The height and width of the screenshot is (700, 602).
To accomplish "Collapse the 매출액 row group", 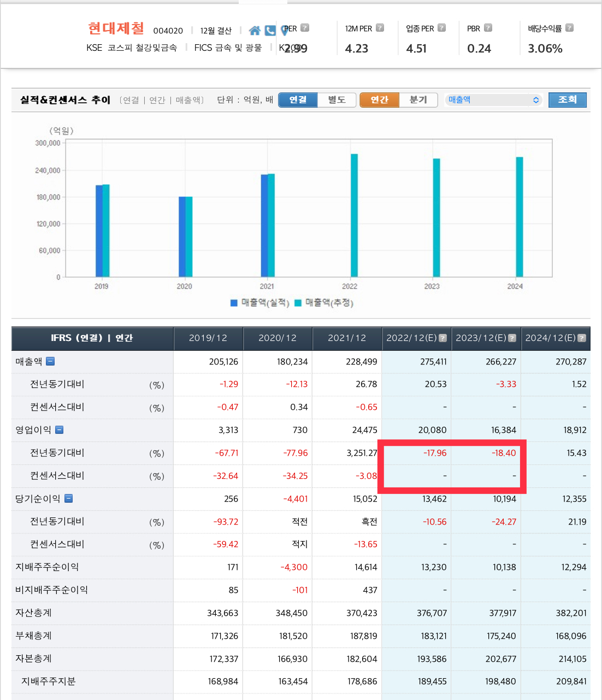I will click(x=50, y=361).
